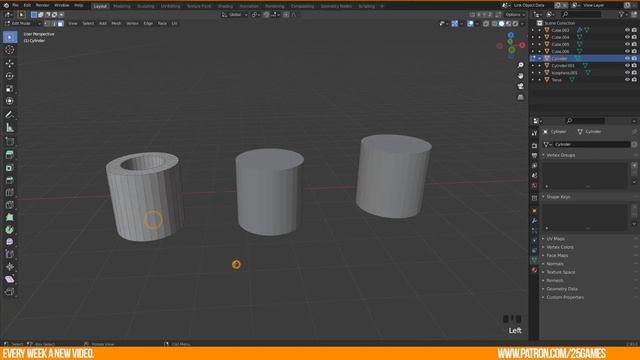Select the Measure tool
The height and width of the screenshot is (360, 640).
click(x=10, y=128)
